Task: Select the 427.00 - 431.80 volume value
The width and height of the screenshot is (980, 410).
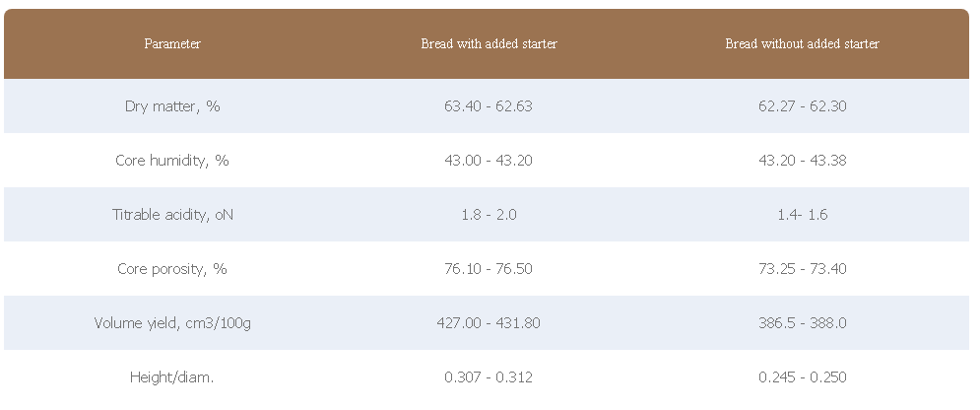Action: click(x=489, y=323)
